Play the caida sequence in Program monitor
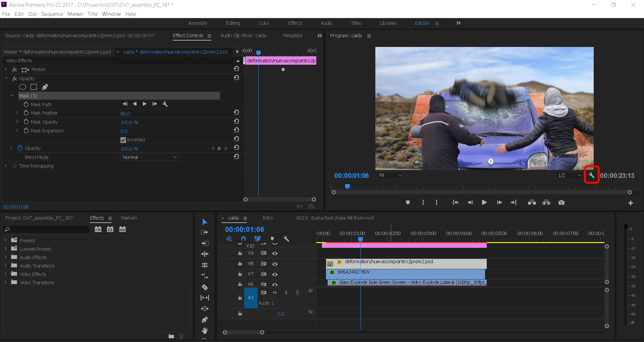The image size is (644, 342). pyautogui.click(x=484, y=203)
